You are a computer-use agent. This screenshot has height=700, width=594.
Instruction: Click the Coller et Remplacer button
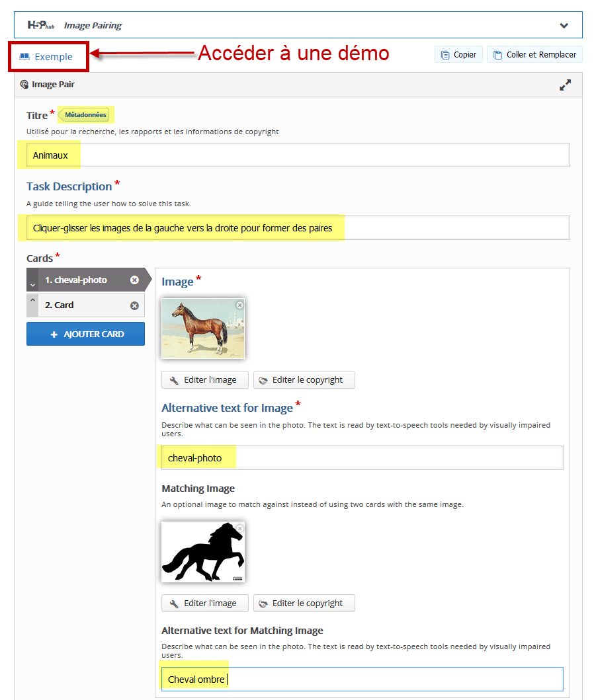[534, 55]
